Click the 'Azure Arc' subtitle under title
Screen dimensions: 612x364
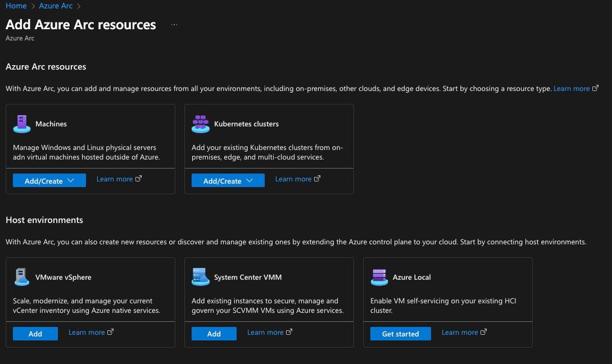coord(20,38)
